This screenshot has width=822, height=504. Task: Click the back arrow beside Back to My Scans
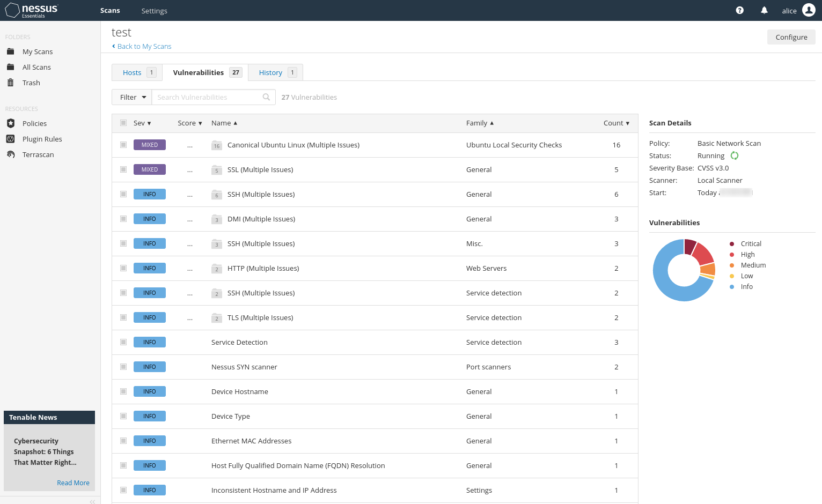pyautogui.click(x=114, y=46)
